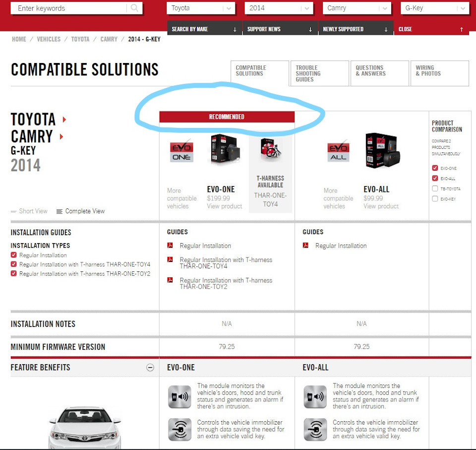This screenshot has height=450, width=476.
Task: Click the EVO-ALL $99.99 price
Action: coord(373,198)
